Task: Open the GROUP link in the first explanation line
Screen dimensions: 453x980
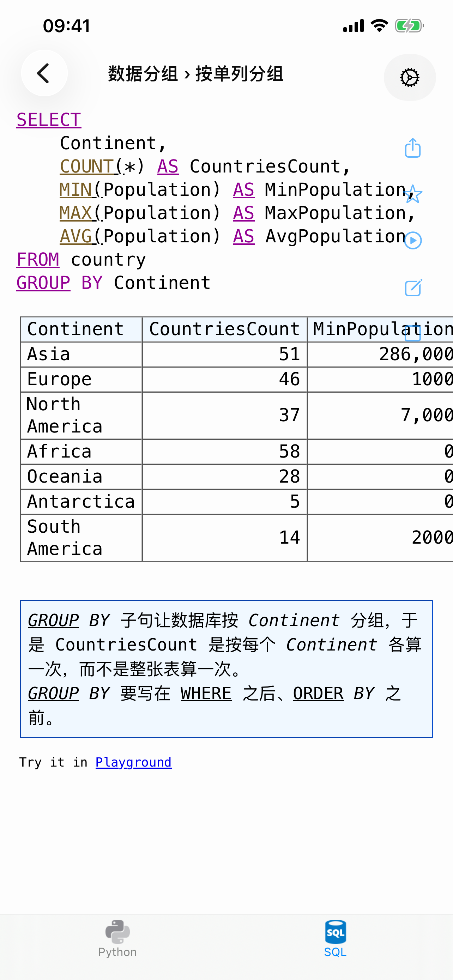Action: pyautogui.click(x=54, y=620)
